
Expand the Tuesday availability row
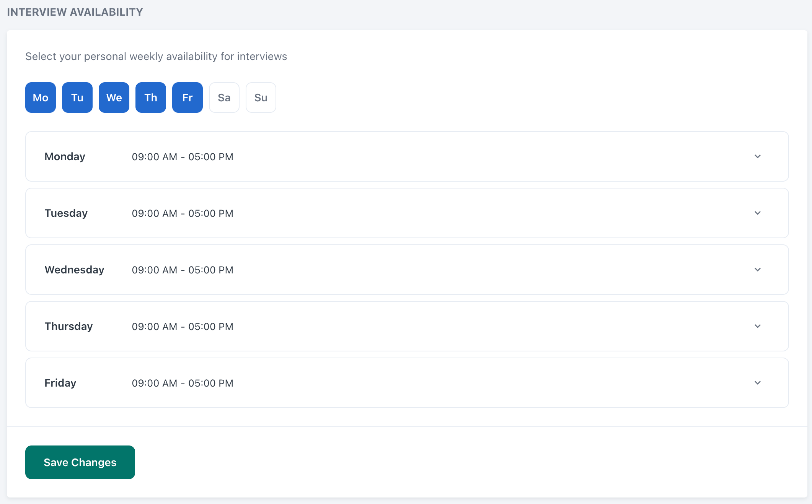click(x=757, y=213)
